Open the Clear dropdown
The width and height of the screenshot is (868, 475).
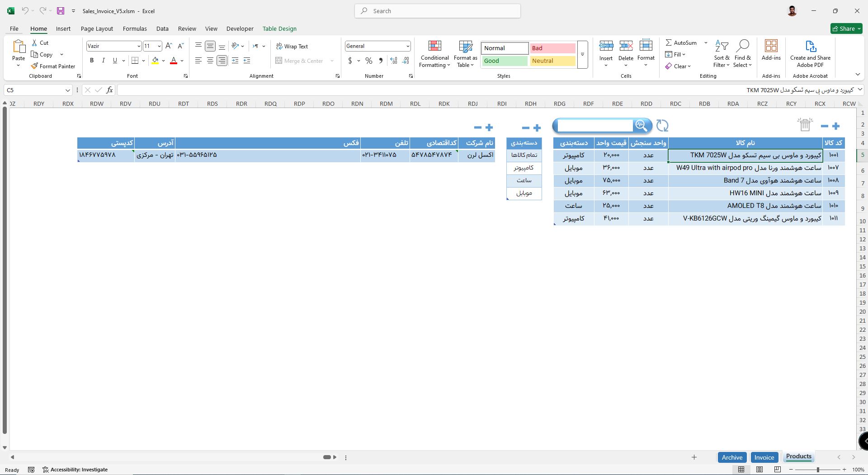678,66
